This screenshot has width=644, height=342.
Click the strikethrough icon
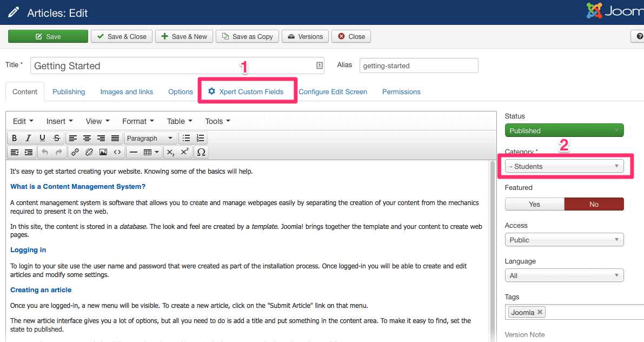point(56,138)
